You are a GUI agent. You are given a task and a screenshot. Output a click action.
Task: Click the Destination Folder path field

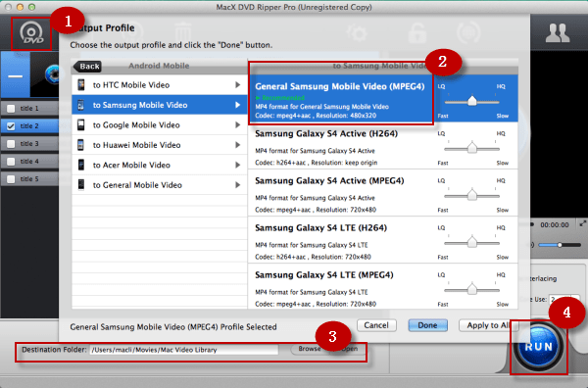click(x=184, y=350)
